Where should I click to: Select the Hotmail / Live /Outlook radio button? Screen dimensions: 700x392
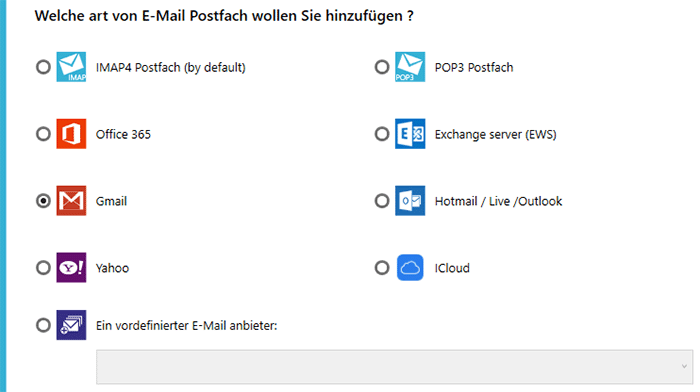[x=382, y=201]
